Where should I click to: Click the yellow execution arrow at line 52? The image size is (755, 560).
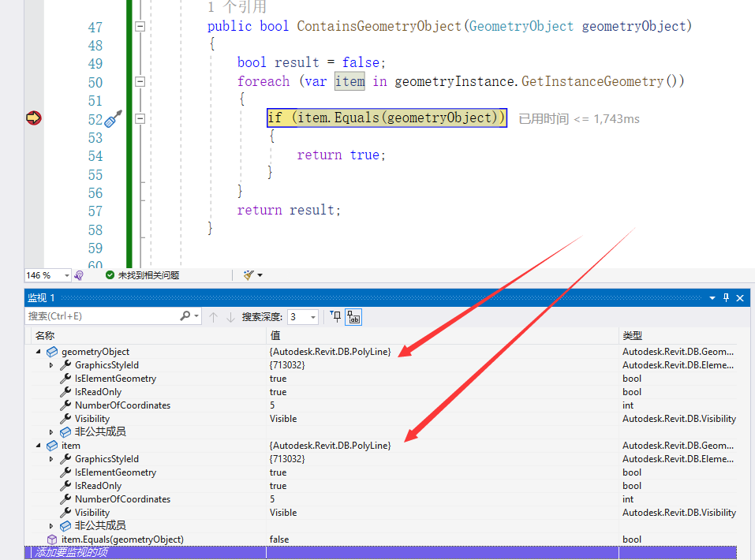(x=33, y=117)
